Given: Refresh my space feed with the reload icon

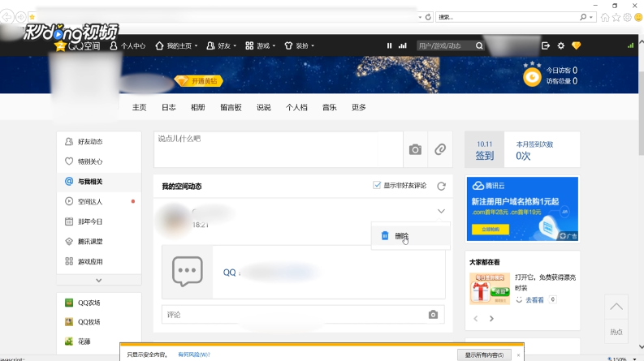Looking at the screenshot, I should coord(442,187).
